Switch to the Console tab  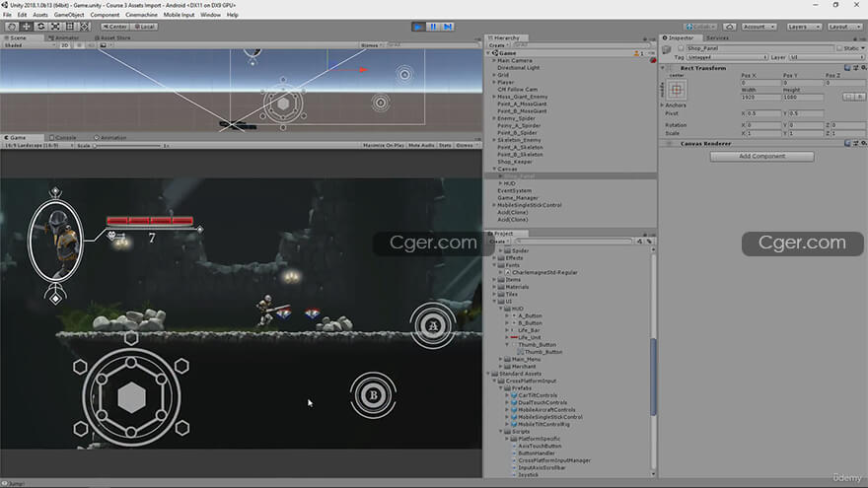(x=63, y=138)
